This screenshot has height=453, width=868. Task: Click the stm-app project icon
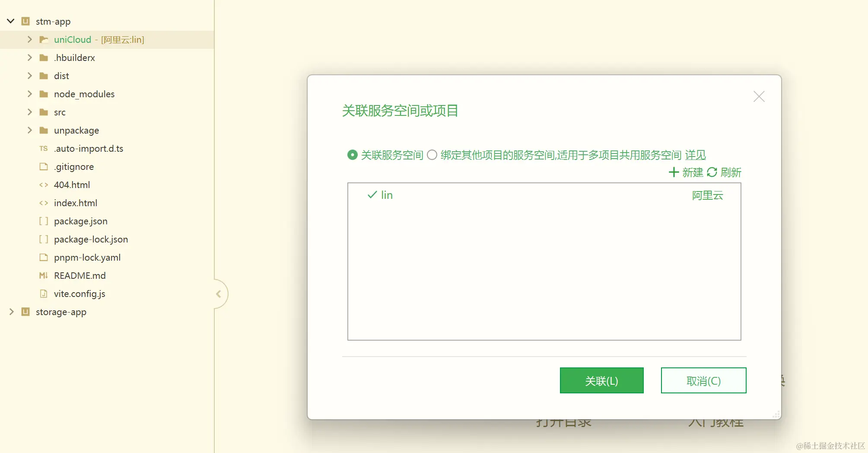pyautogui.click(x=25, y=21)
